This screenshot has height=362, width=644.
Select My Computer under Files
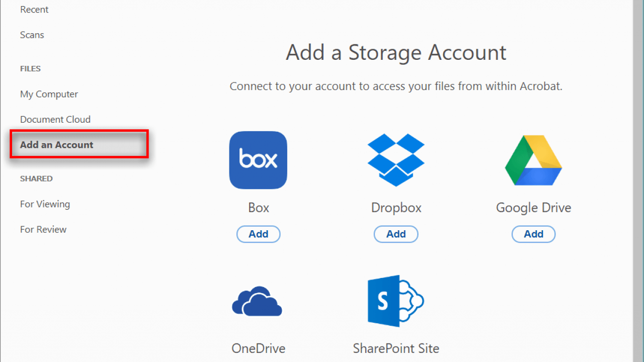click(x=49, y=94)
